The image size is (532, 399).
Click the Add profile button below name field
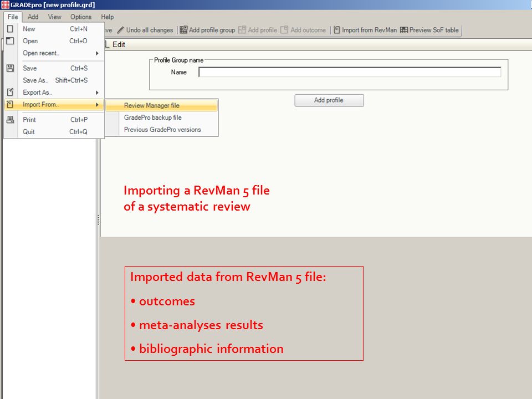pos(329,100)
